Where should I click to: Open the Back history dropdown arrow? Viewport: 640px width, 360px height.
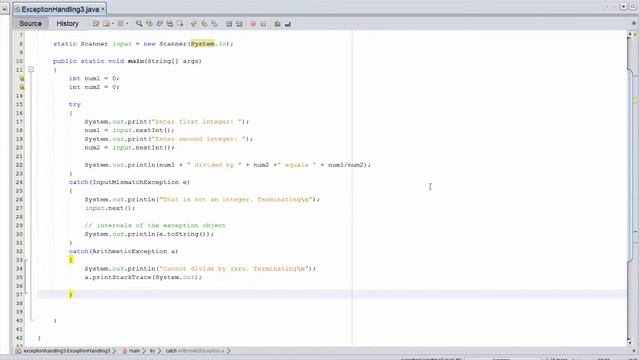point(113,24)
